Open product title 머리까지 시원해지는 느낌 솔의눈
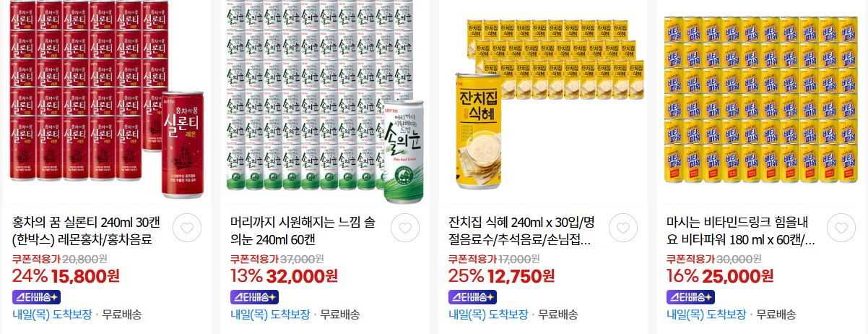Screen dimensions: 868x334 click(306, 231)
